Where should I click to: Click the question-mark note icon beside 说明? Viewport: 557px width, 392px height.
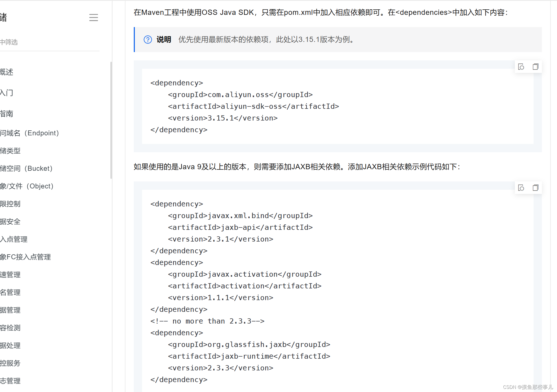(x=148, y=40)
